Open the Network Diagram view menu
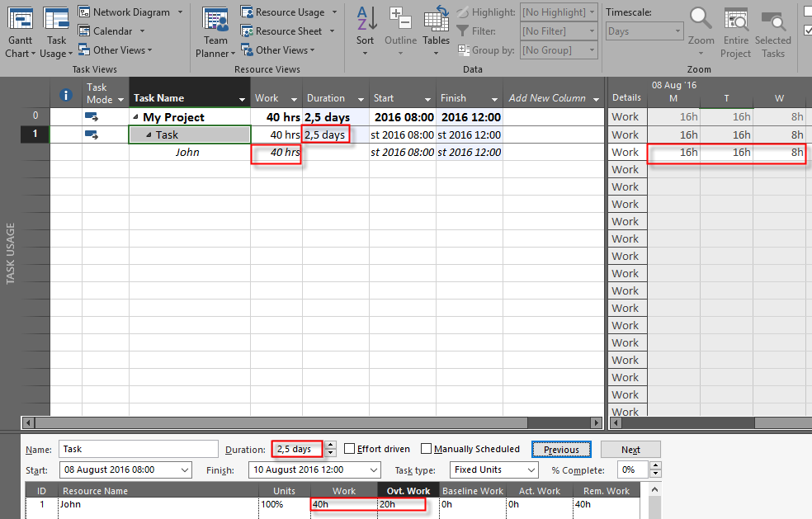 pos(180,12)
